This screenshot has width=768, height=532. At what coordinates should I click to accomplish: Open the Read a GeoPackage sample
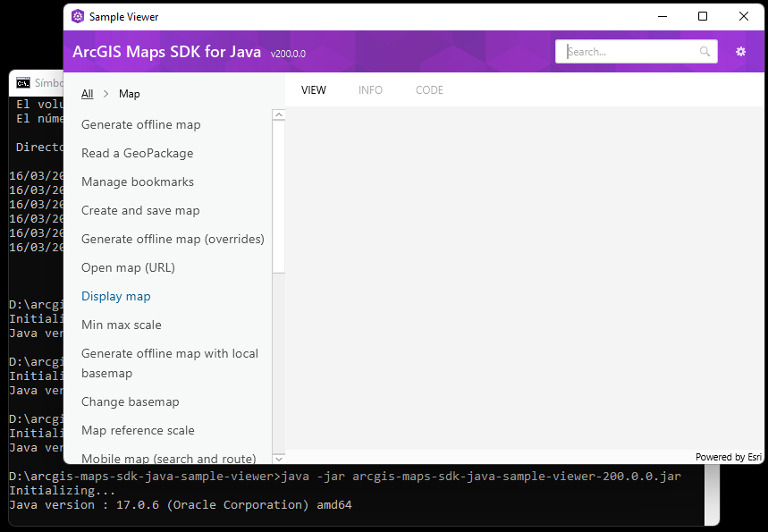coord(136,153)
